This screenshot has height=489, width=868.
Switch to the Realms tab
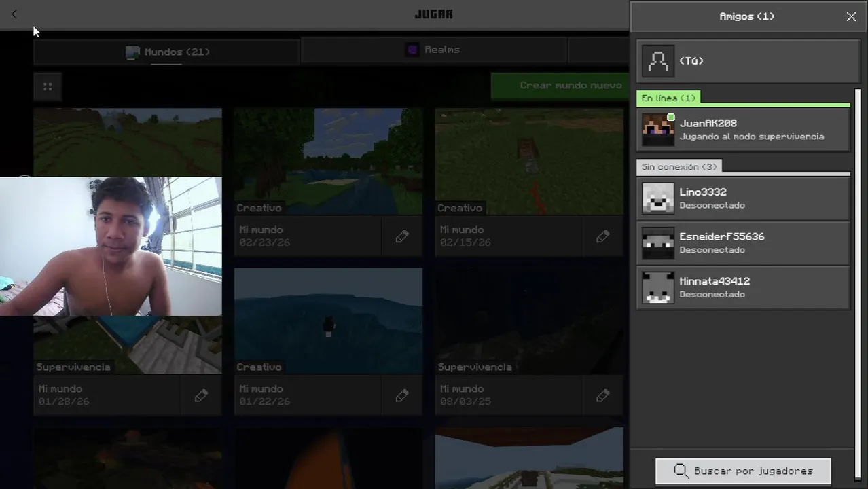(x=433, y=50)
